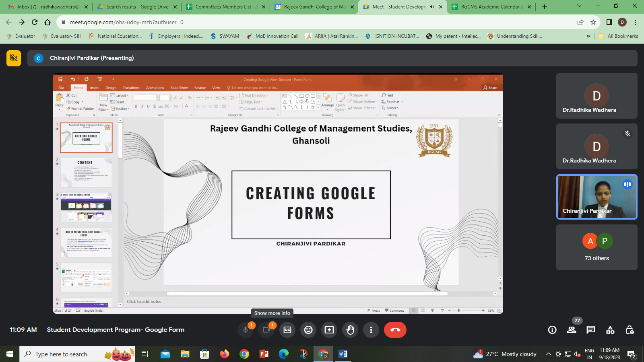Open SWAYAM bookmark

coord(225,36)
